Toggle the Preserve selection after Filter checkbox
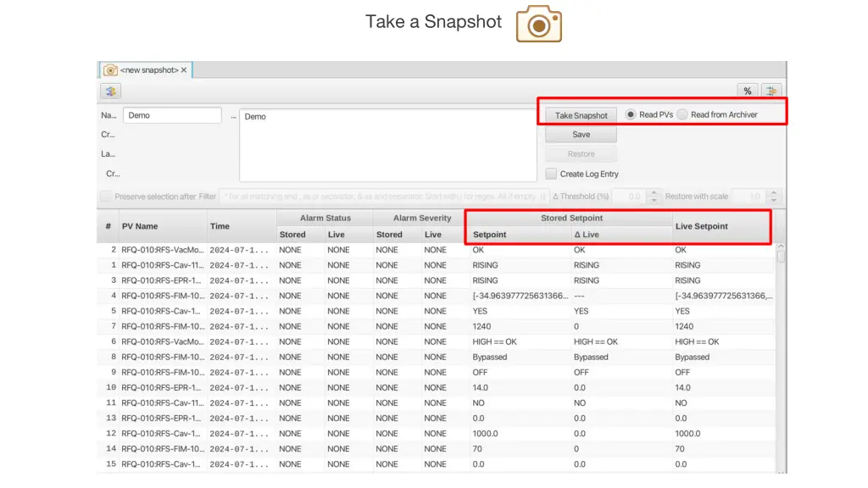Viewport: 868px width, 488px height. (x=106, y=197)
